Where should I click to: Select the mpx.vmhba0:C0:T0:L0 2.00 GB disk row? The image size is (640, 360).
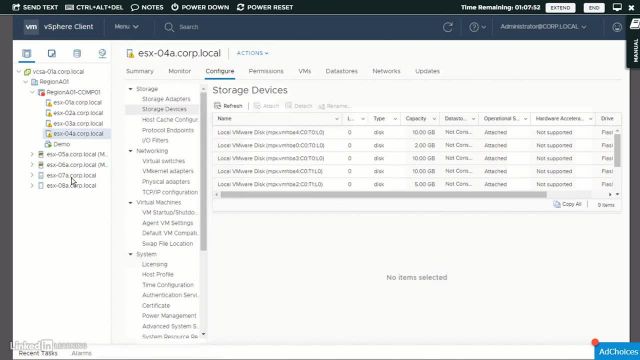[413, 145]
